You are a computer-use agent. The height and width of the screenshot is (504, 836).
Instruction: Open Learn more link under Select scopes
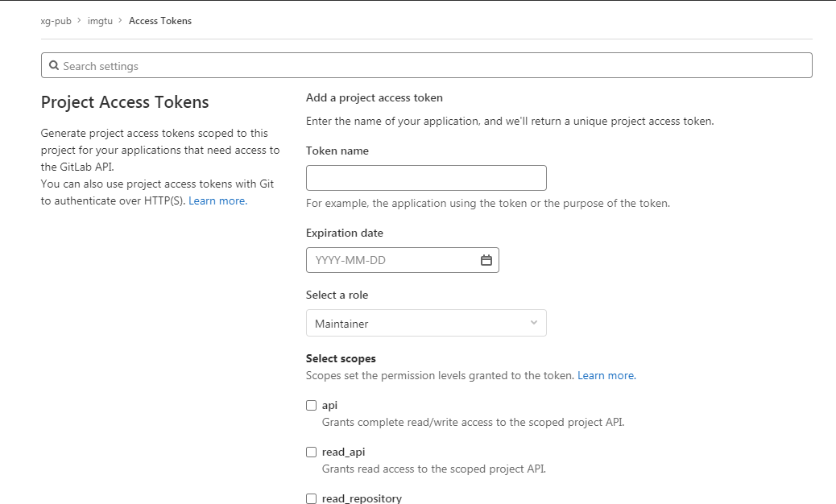click(x=606, y=375)
